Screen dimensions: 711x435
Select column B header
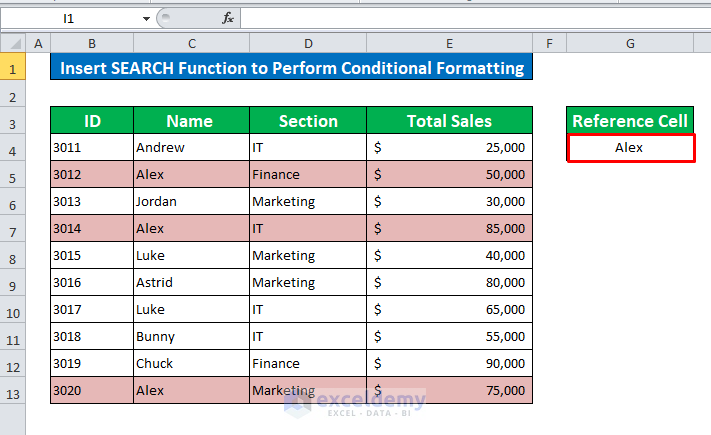[x=92, y=43]
